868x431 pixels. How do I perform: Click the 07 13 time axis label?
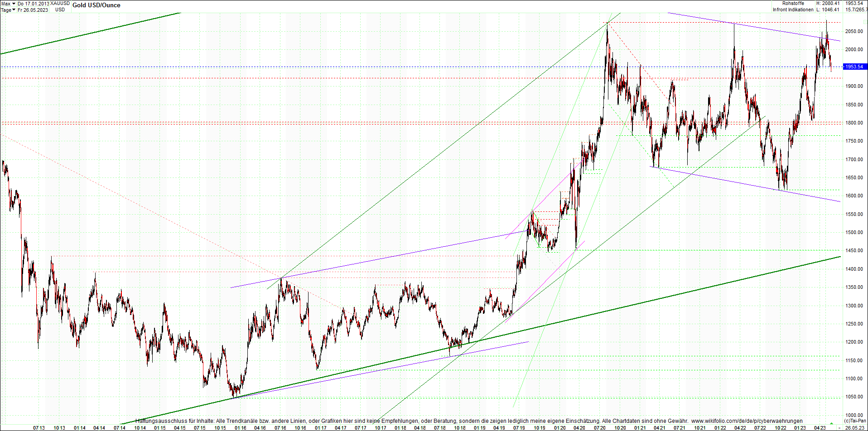tap(39, 428)
